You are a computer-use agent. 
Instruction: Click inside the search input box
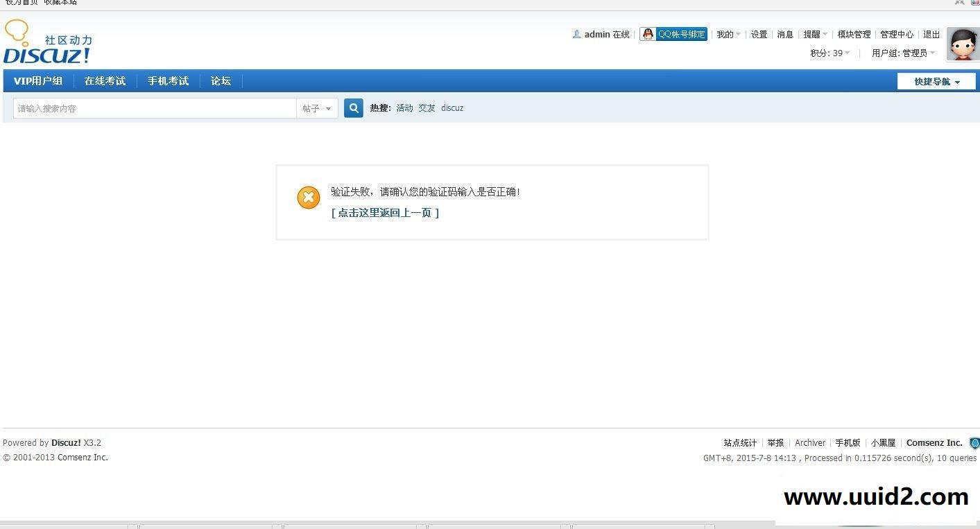(153, 107)
